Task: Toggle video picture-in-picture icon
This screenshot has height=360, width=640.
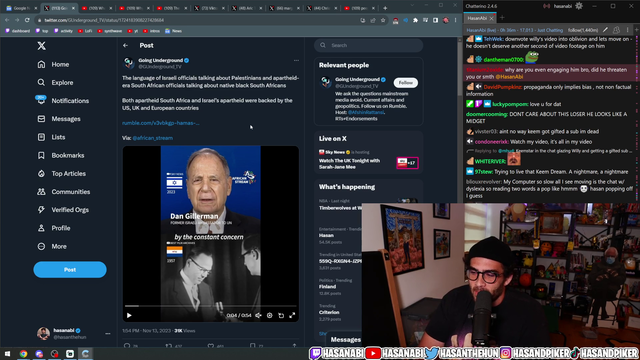Action: coord(281,315)
